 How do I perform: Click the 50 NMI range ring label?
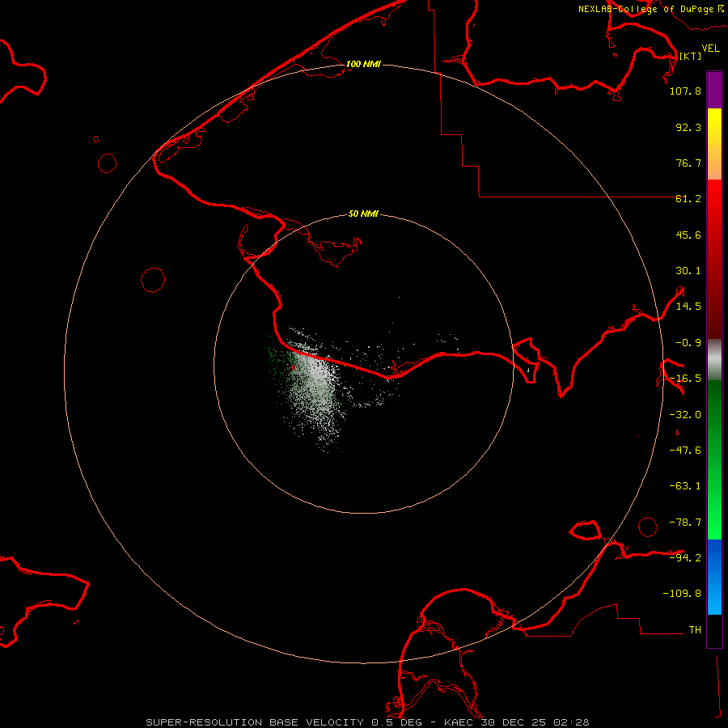363,214
